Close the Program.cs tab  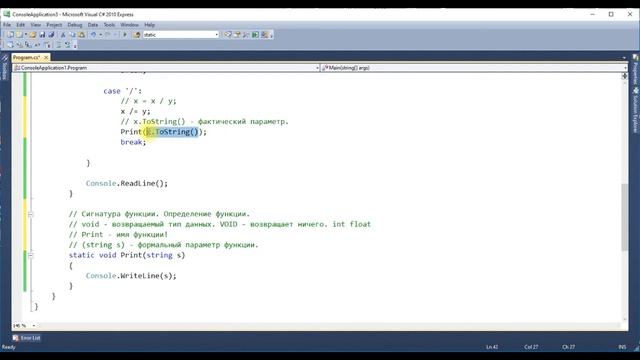click(x=46, y=58)
